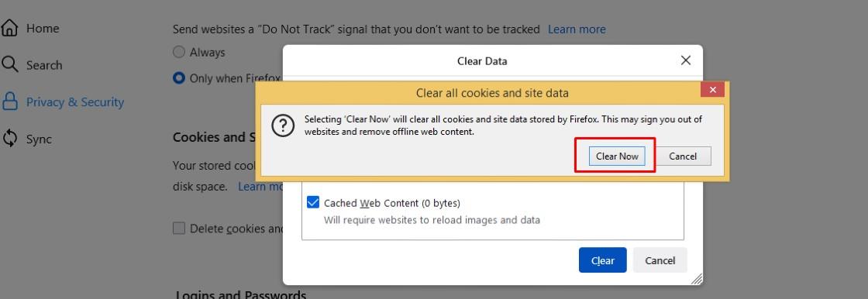Click the Search magnifier icon
This screenshot has width=868, height=299.
tap(9, 65)
